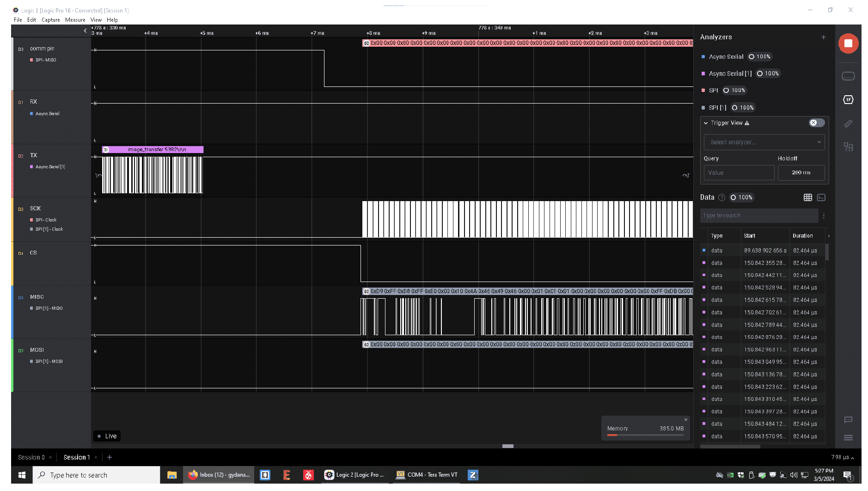The height and width of the screenshot is (491, 868).
Task: Close the Session 0 tab
Action: [50, 457]
